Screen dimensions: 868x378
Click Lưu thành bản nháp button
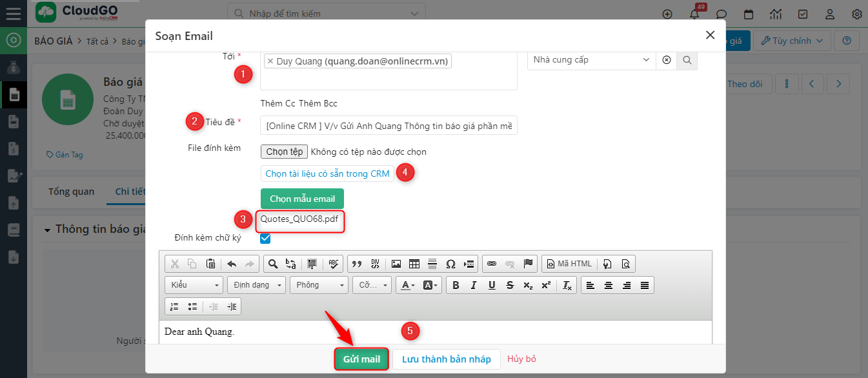446,359
